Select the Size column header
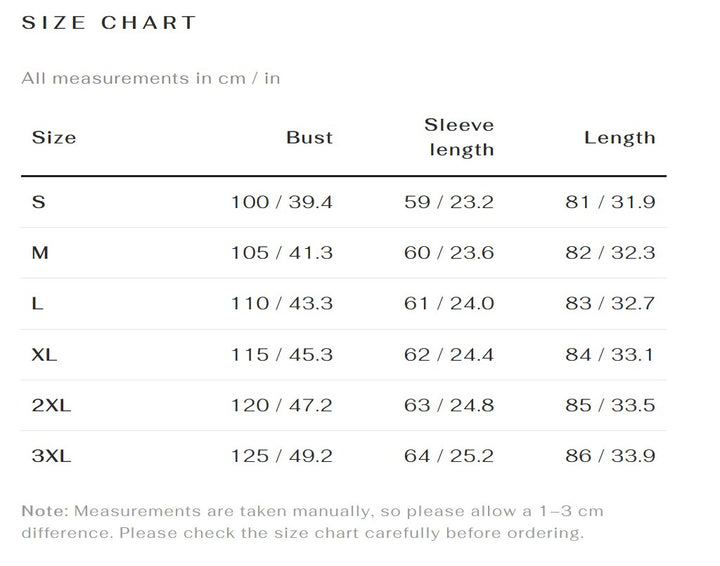Image resolution: width=720 pixels, height=566 pixels. tap(54, 137)
